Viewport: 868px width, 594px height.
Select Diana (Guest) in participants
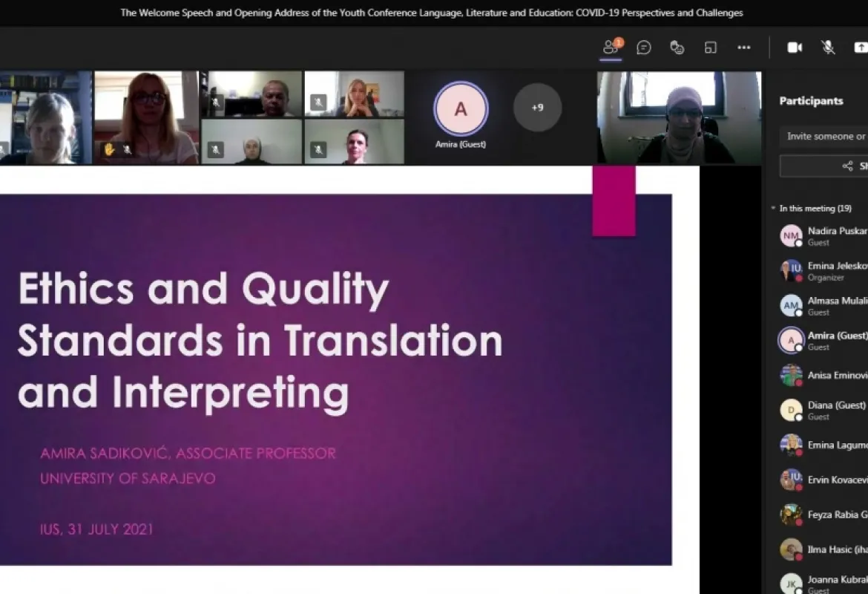pyautogui.click(x=823, y=410)
